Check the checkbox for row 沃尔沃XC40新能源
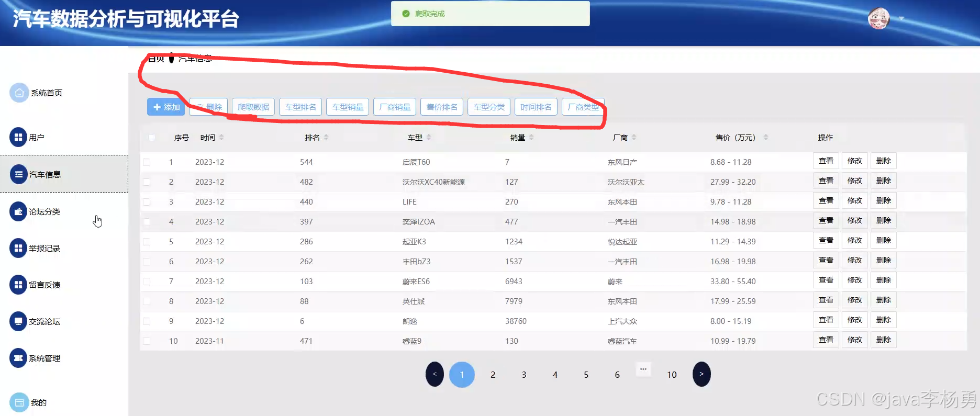 click(147, 182)
